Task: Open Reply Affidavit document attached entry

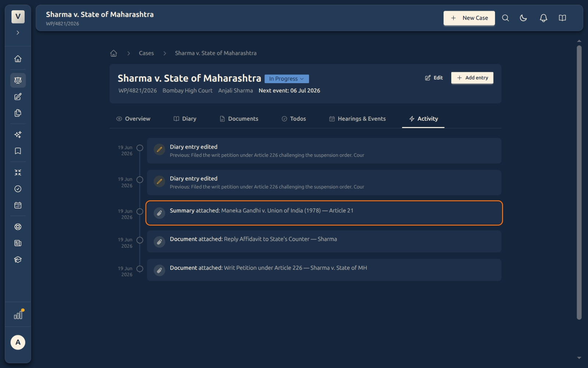Action: pos(324,241)
